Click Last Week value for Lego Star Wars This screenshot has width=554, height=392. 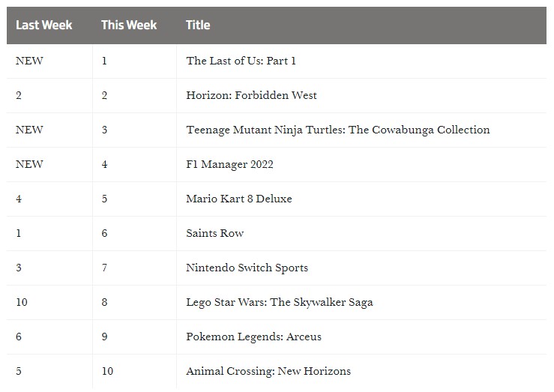tap(21, 302)
